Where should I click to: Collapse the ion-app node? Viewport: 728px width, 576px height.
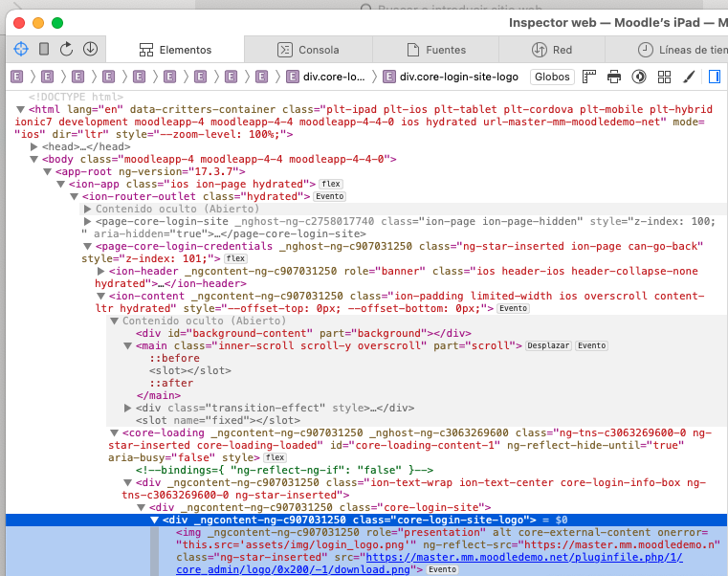pos(61,185)
